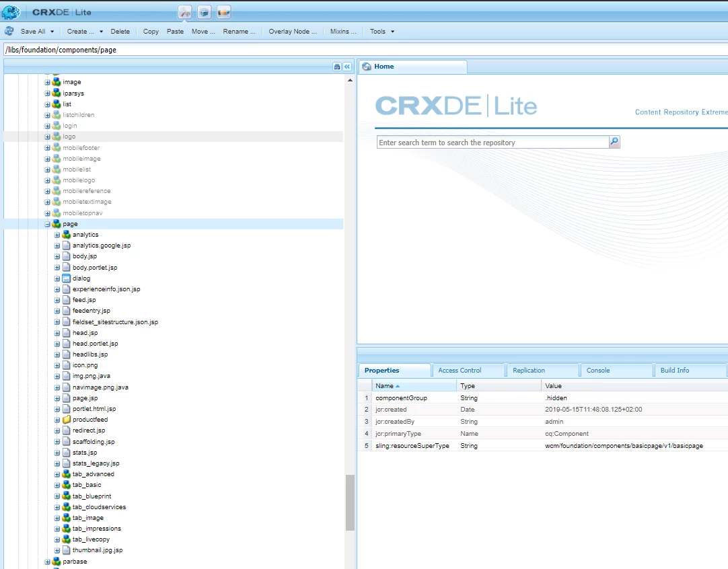Select the tab_cloudservices node
728x569 pixels.
(99, 507)
